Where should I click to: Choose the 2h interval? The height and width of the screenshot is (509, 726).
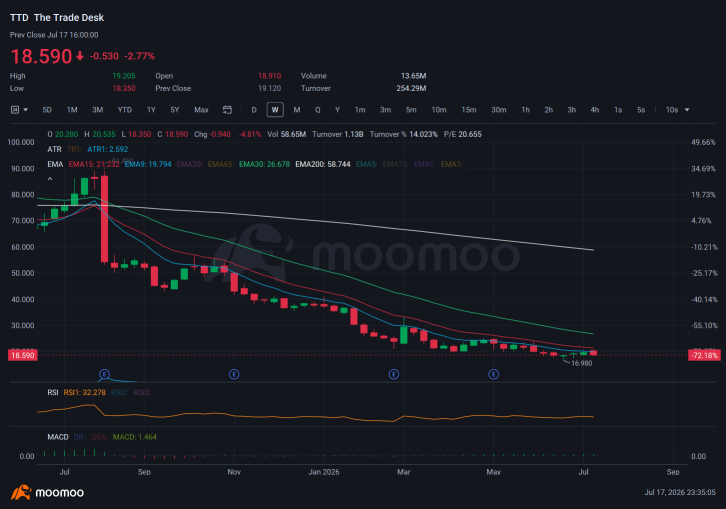pos(548,110)
